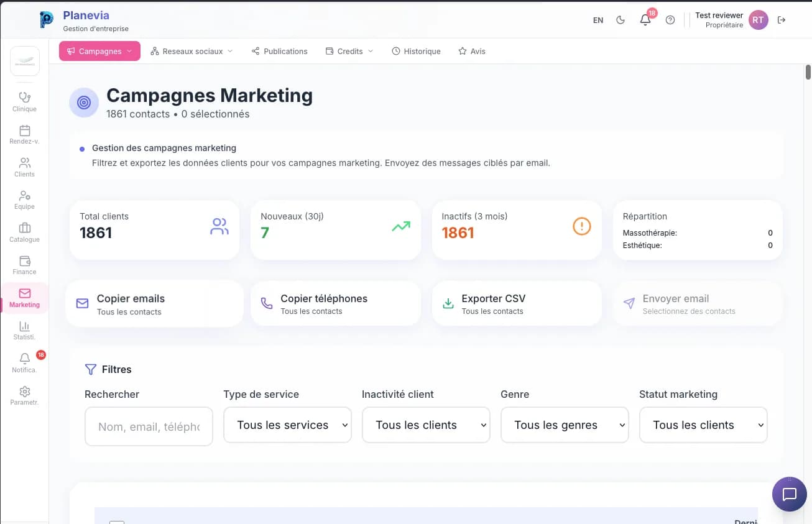Toggle dark mode moon icon
Viewport: 812px width, 524px height.
tap(620, 20)
